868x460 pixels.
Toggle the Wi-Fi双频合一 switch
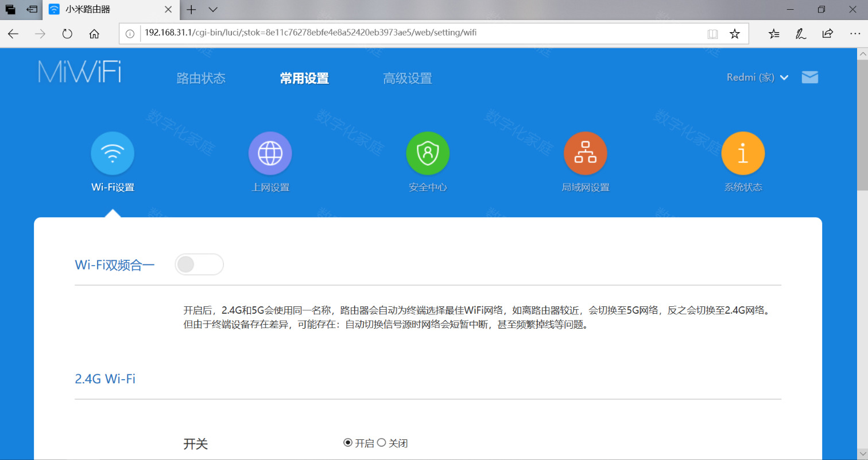coord(199,264)
